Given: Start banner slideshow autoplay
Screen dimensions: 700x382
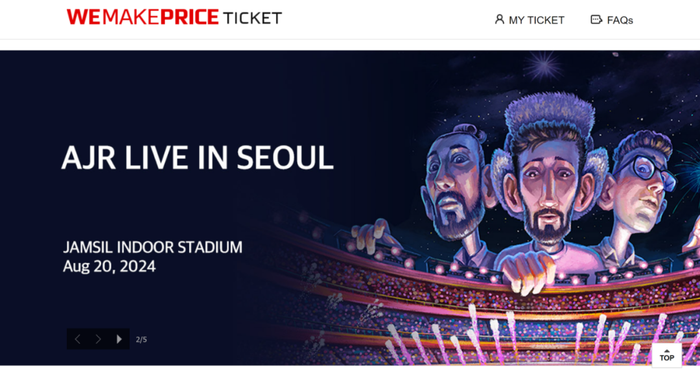Looking at the screenshot, I should coord(119,339).
